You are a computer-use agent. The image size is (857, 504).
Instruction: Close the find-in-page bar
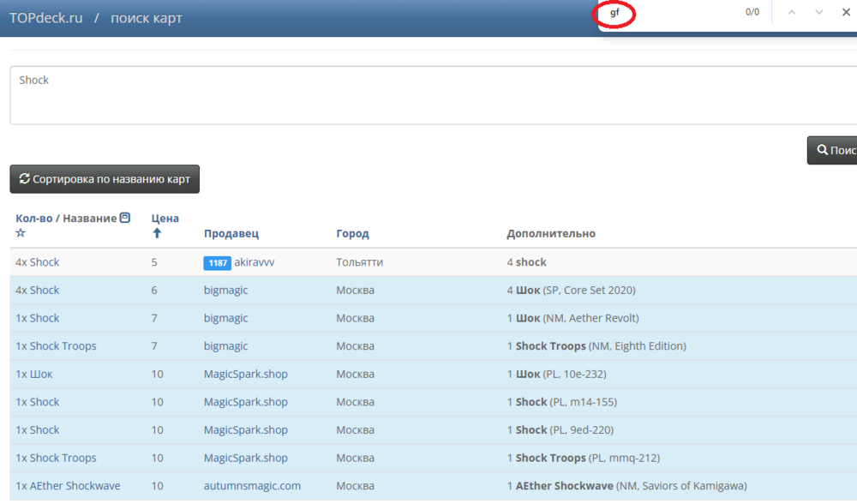(x=846, y=12)
